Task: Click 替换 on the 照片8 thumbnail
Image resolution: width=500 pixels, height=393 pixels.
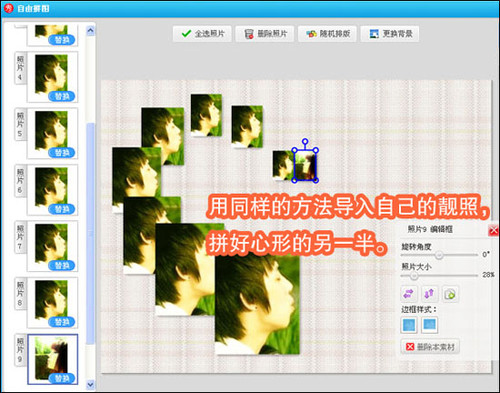Action: (x=62, y=322)
